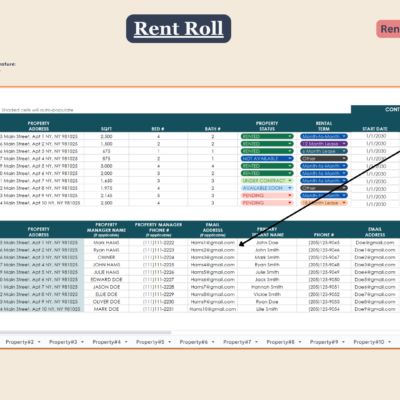400x400 pixels.
Task: Open the Property#2 tab menu arrow
Action: (x=39, y=342)
